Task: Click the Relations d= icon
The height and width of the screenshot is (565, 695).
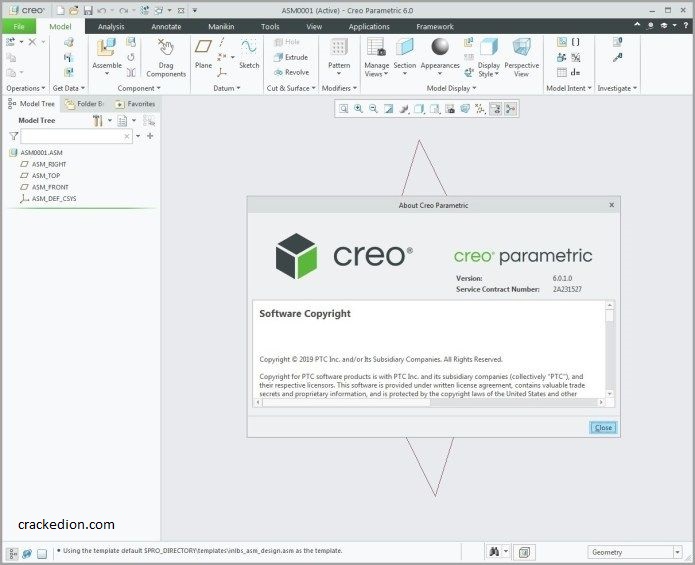Action: (x=575, y=72)
